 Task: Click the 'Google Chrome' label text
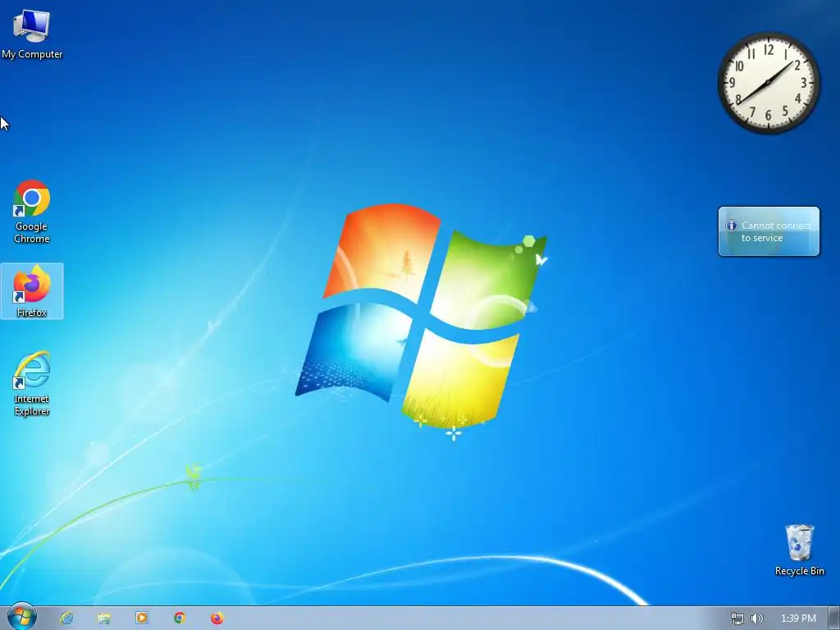tap(32, 232)
